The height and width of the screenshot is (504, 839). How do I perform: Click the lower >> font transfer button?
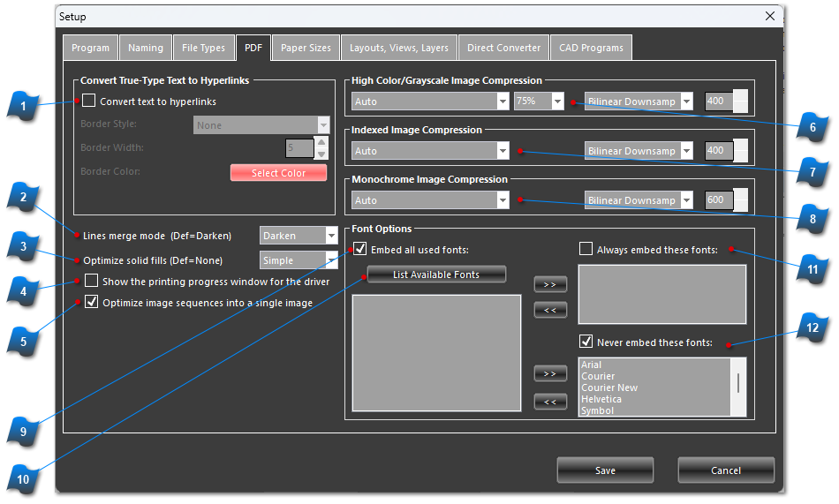click(x=549, y=373)
